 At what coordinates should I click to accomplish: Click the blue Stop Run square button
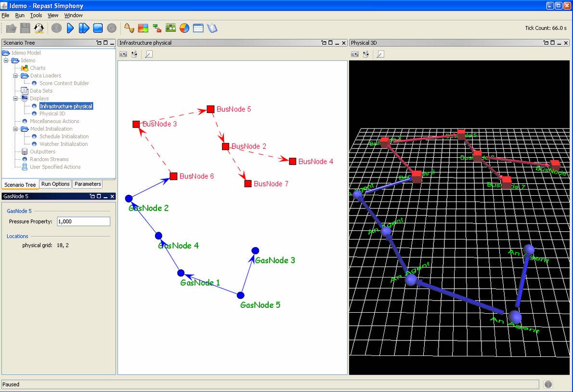(98, 28)
